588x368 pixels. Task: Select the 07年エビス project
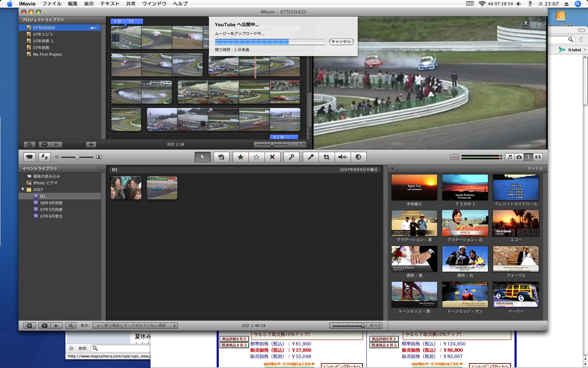coord(59,34)
